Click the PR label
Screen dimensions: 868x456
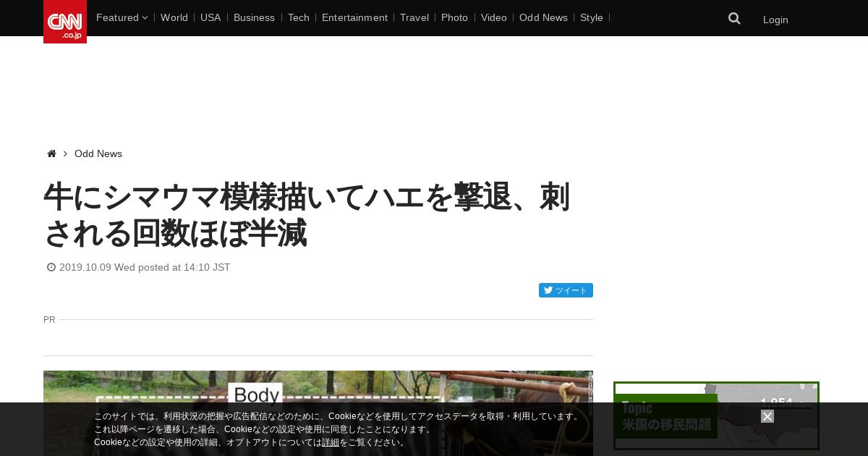(49, 319)
